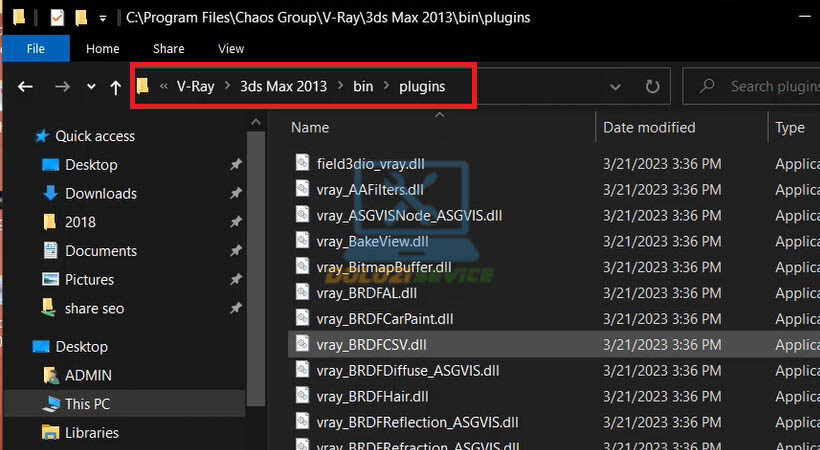Click plugins breadcrumb segment
Viewport: 820px width, 450px height.
click(x=422, y=86)
